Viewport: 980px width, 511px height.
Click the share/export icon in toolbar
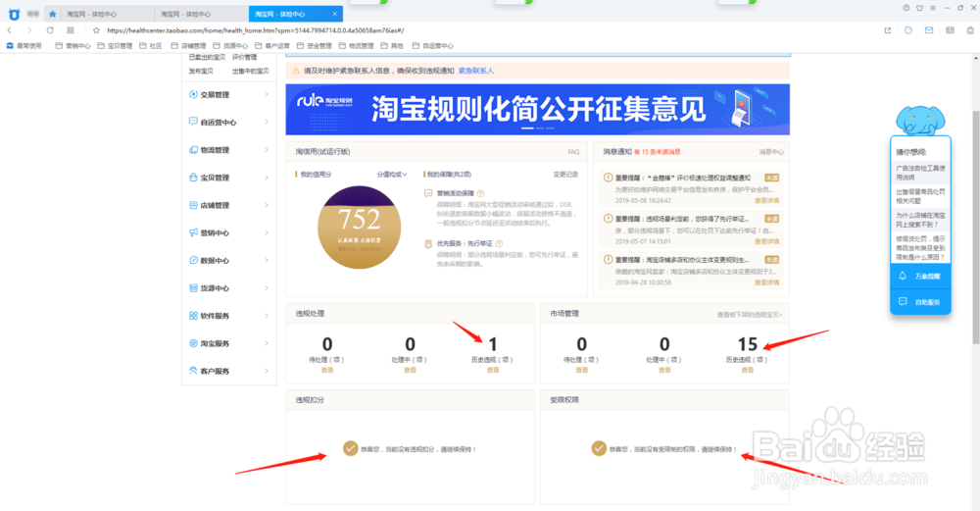(x=888, y=30)
